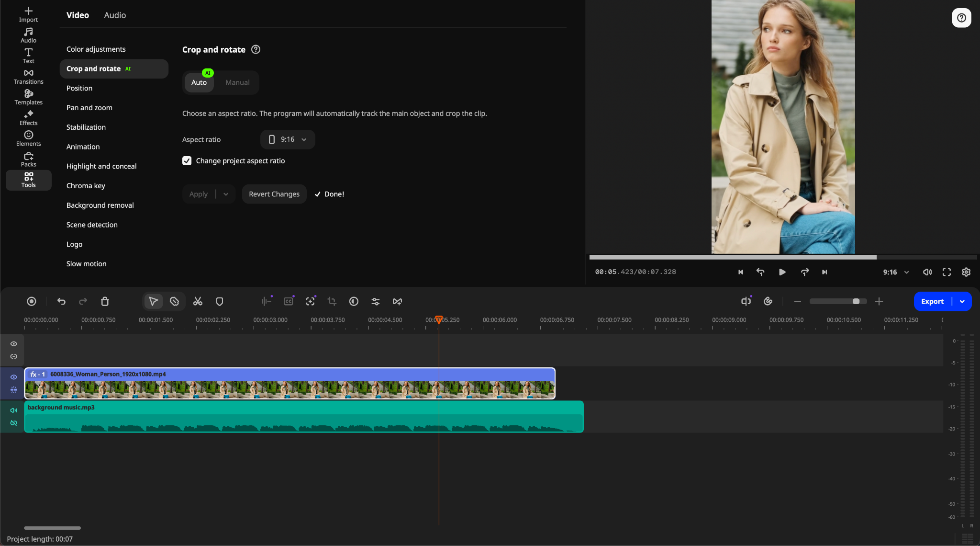Add a marker with the marker icon
Image resolution: width=980 pixels, height=546 pixels.
tap(220, 301)
